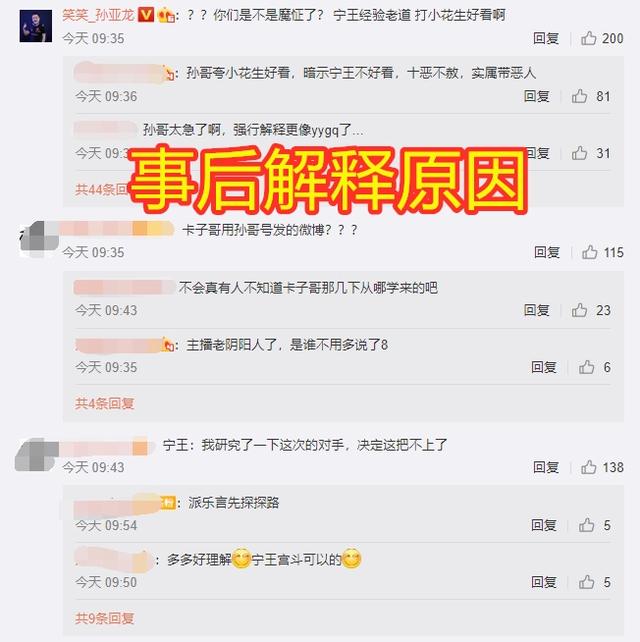Open the 笑笑_孙亚龙 username link
Viewport: 640px width, 642px height.
(98, 15)
